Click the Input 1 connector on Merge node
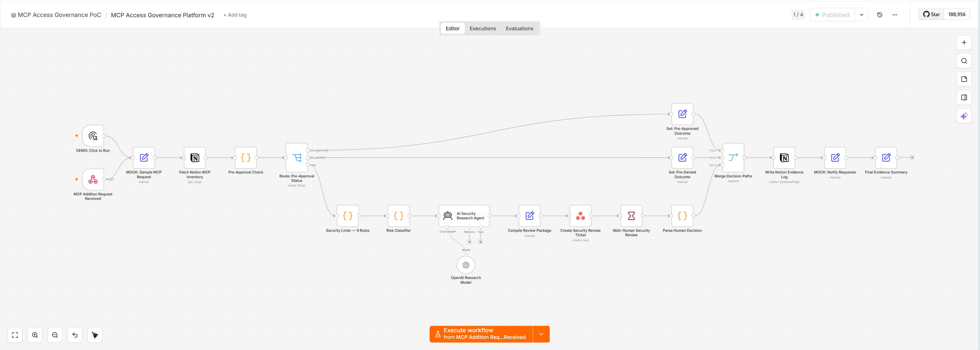980x350 pixels. (x=722, y=150)
